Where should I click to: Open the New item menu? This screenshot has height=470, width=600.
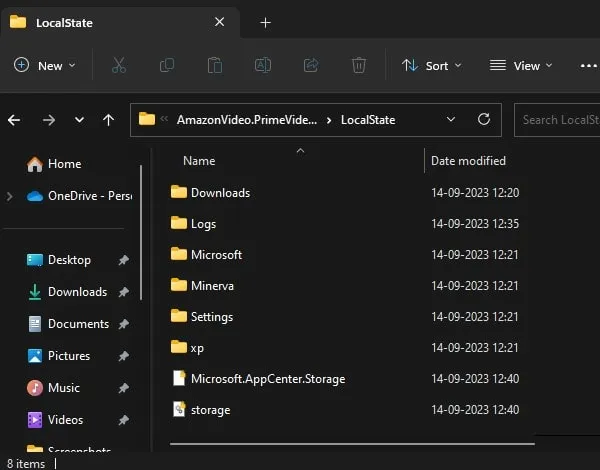pyautogui.click(x=44, y=65)
